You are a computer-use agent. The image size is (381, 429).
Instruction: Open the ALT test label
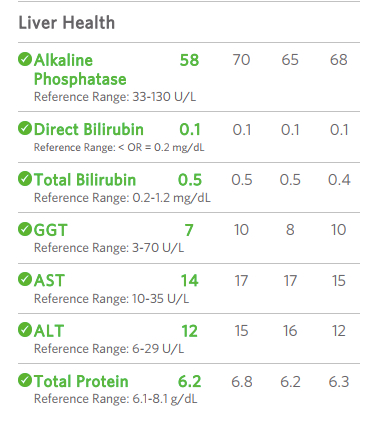(49, 331)
